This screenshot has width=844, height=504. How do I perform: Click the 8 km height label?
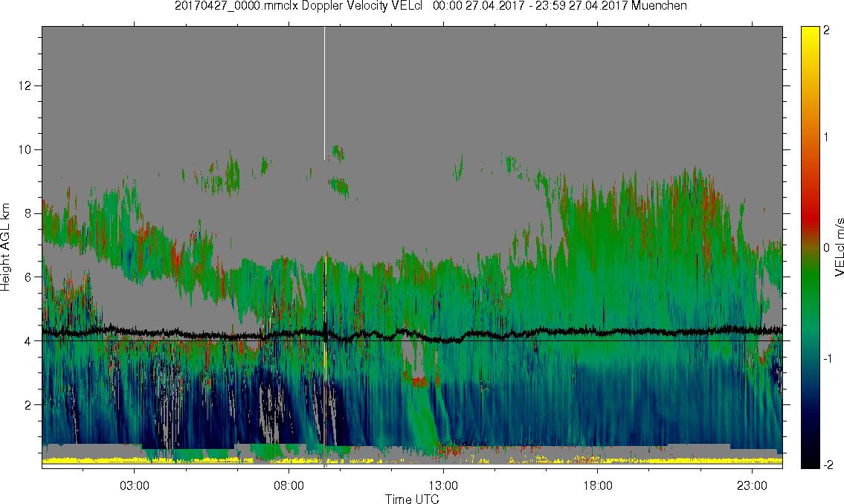(28, 213)
